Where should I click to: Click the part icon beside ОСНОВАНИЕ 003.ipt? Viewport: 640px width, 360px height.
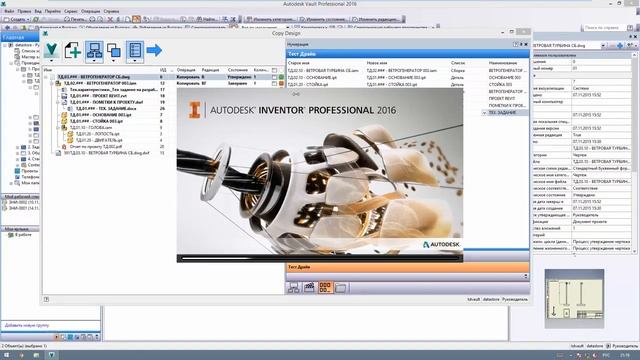[x=64, y=115]
